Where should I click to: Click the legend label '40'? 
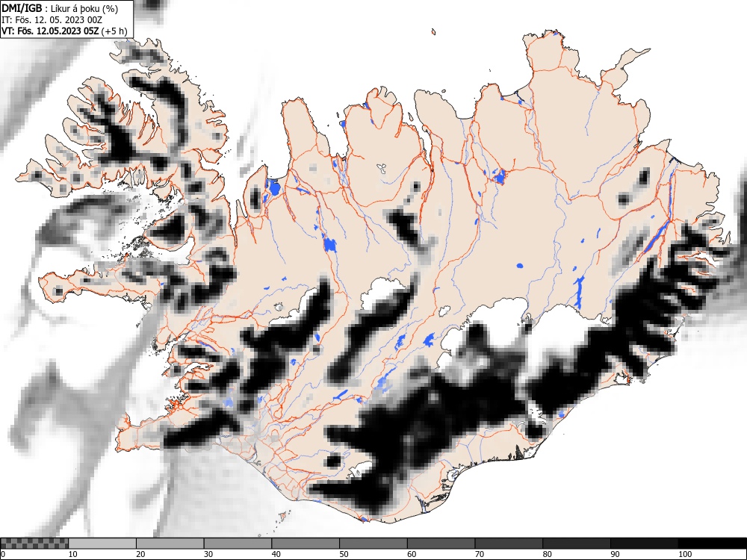(x=276, y=554)
